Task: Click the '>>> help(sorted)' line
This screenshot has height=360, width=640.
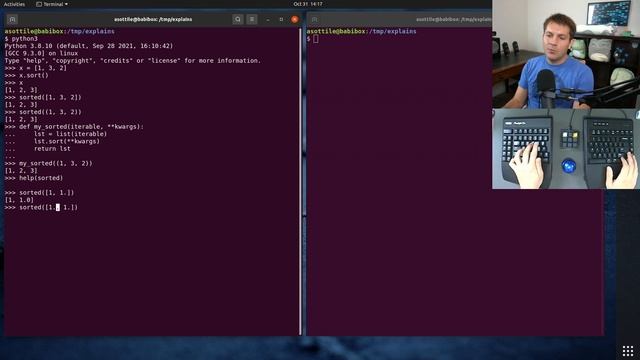Action: [34, 178]
